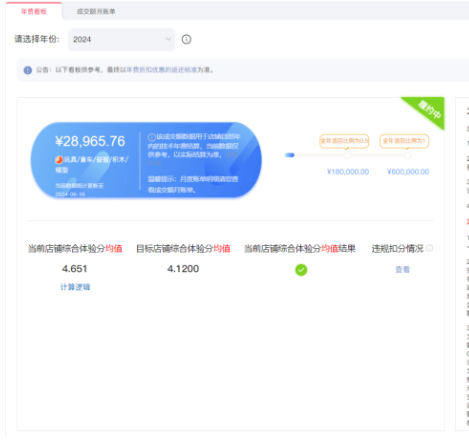Click the ¥28,965.76 amount on the card
469x442 pixels.
coord(90,141)
